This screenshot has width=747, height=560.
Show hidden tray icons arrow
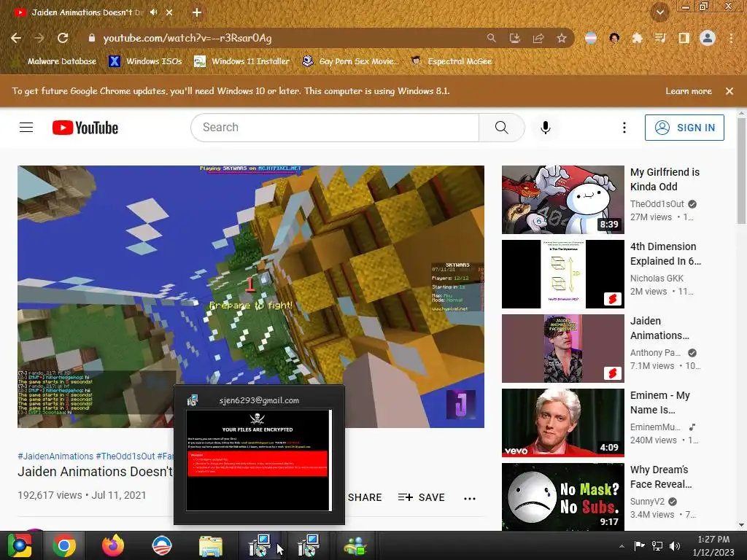coord(622,546)
